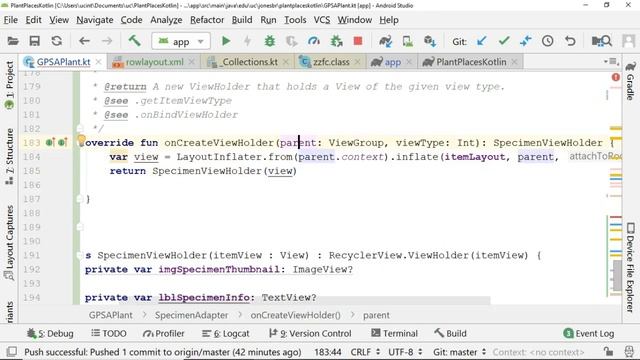The image size is (640, 360).
Task: Show Git history clock icon
Action: [x=548, y=41]
